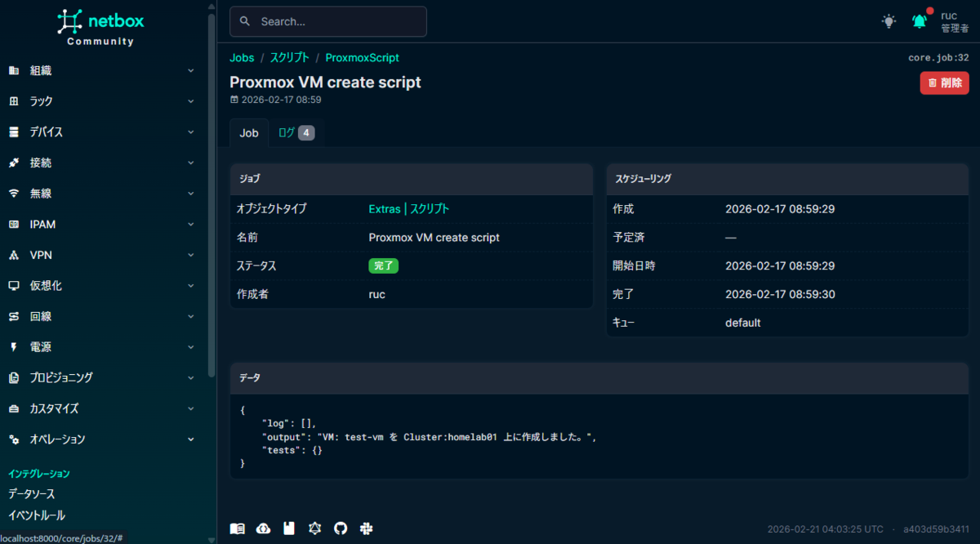The image size is (980, 544).
Task: Click the 完了 status badge
Action: [x=383, y=265]
